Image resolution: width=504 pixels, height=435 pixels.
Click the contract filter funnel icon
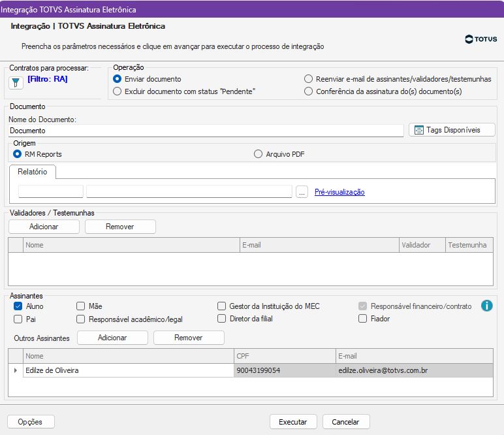tap(15, 82)
